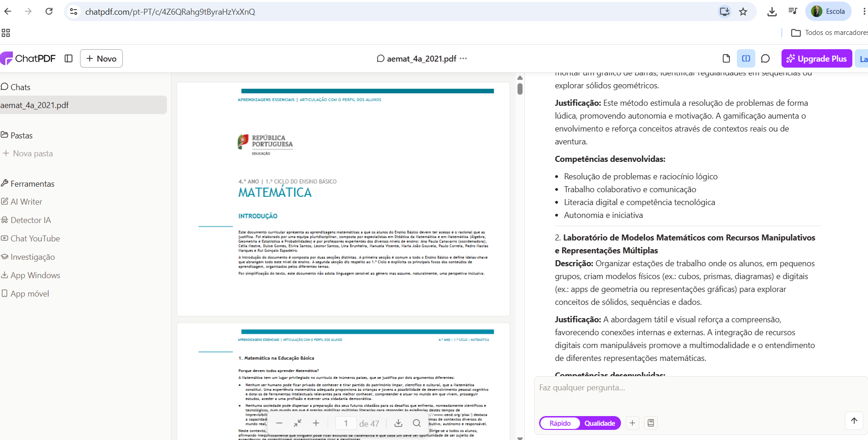Image resolution: width=868 pixels, height=440 pixels.
Task: Click the Chat YouTube icon in sidebar
Action: point(5,238)
